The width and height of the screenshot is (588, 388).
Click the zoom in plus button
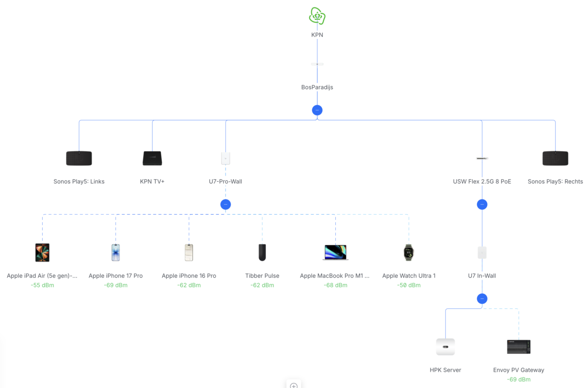click(x=294, y=385)
